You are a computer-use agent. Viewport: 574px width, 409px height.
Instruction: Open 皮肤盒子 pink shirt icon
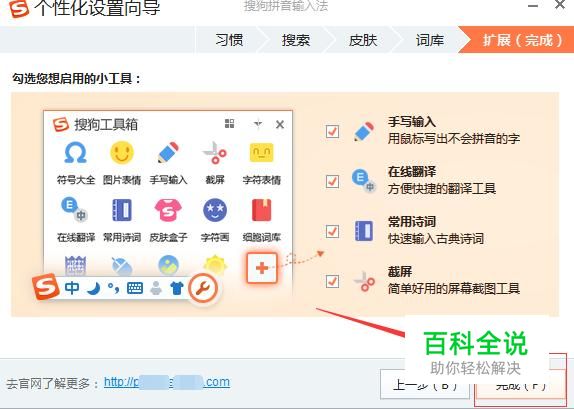point(168,210)
